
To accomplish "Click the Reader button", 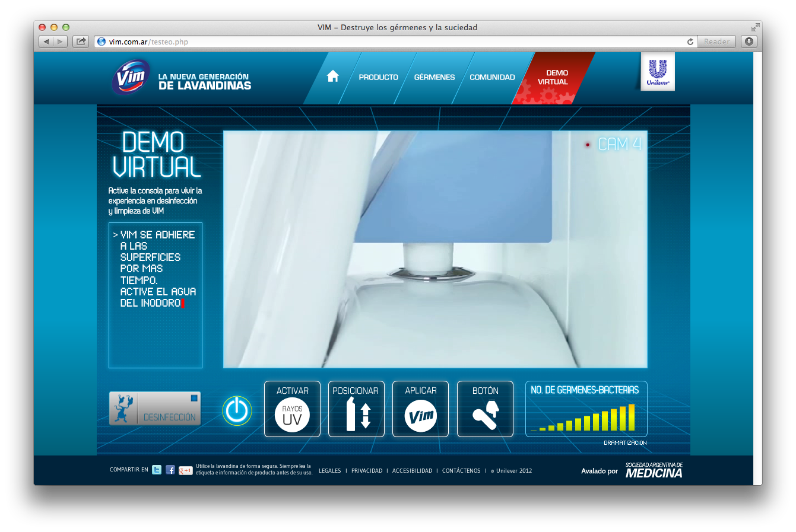I will (x=717, y=42).
